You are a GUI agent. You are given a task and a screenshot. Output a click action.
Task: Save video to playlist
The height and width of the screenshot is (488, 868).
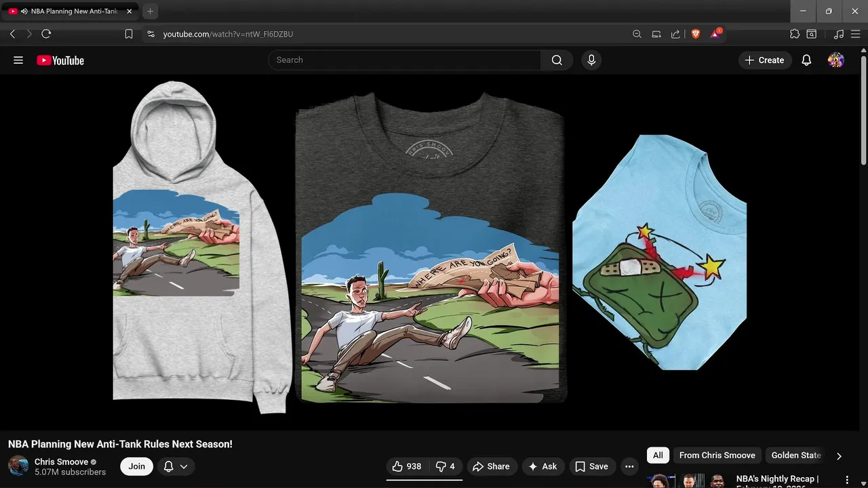click(x=591, y=466)
